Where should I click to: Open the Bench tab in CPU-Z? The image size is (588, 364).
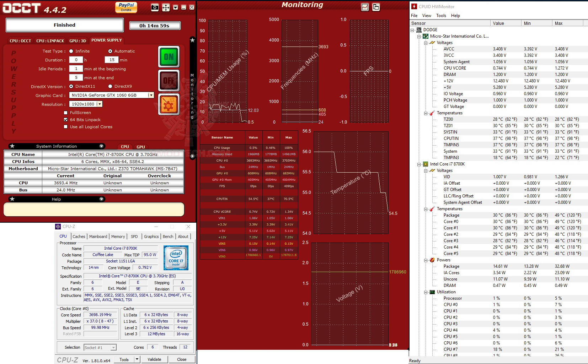pyautogui.click(x=168, y=237)
